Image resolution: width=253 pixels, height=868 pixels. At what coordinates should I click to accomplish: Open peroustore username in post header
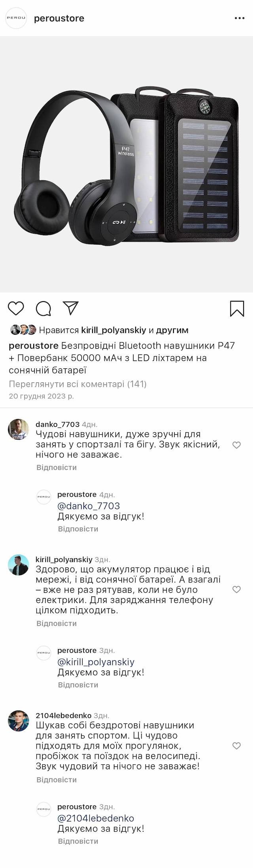click(x=59, y=18)
